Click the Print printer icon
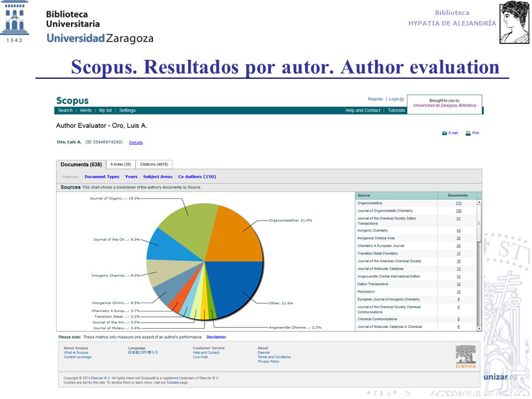Screen dimensions: 532x399 tap(468, 133)
